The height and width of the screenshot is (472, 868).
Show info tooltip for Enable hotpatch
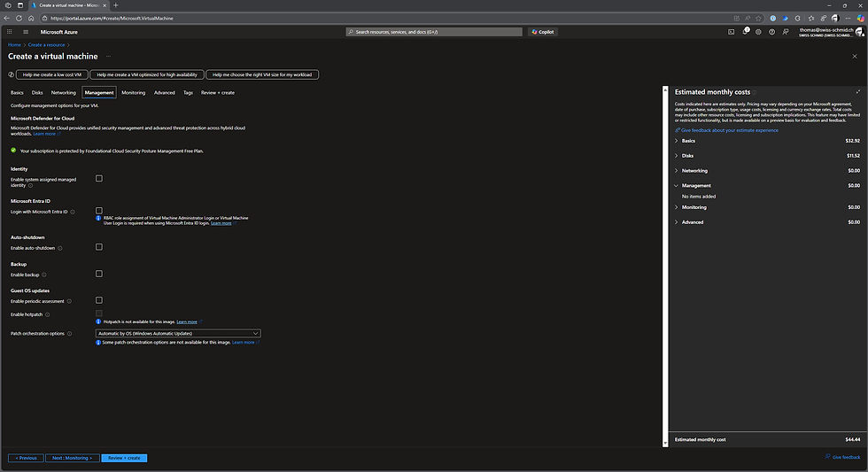click(x=48, y=315)
